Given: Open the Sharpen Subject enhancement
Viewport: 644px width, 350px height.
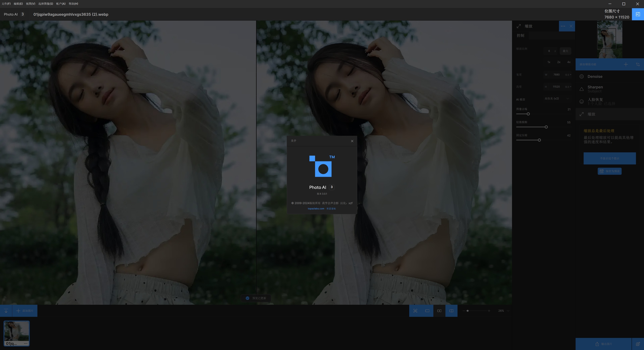Looking at the screenshot, I should (x=610, y=89).
